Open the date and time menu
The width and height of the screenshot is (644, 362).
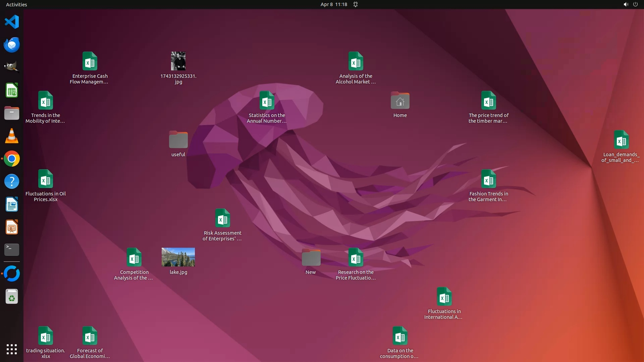coord(333,4)
